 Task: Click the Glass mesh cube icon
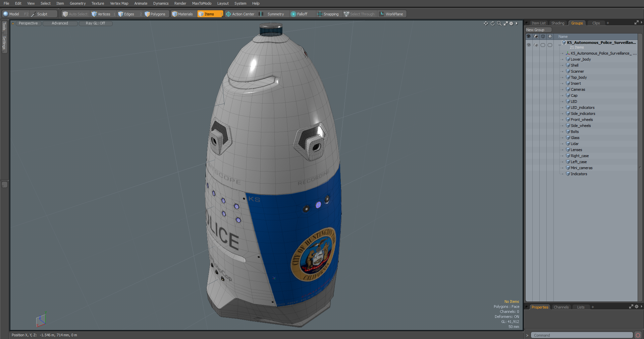[568, 138]
